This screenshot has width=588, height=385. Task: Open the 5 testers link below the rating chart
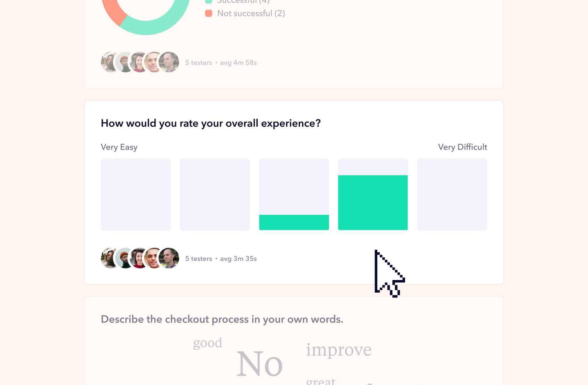pyautogui.click(x=198, y=258)
